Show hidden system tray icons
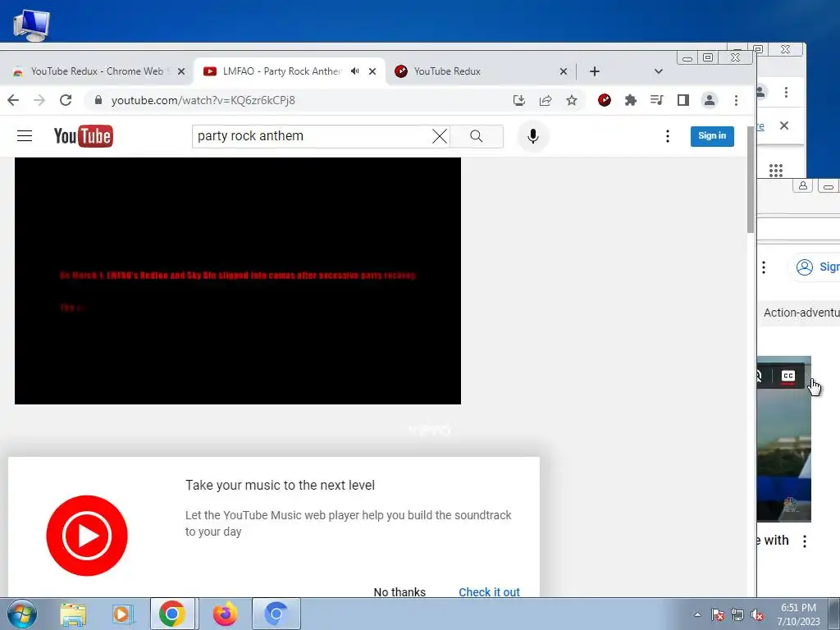Viewport: 840px width, 630px height. 697,614
